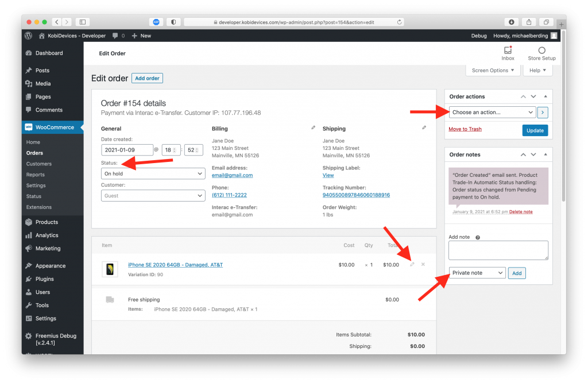Screen dimensions: 588x383
Task: Move Order notes panel down
Action: 533,154
